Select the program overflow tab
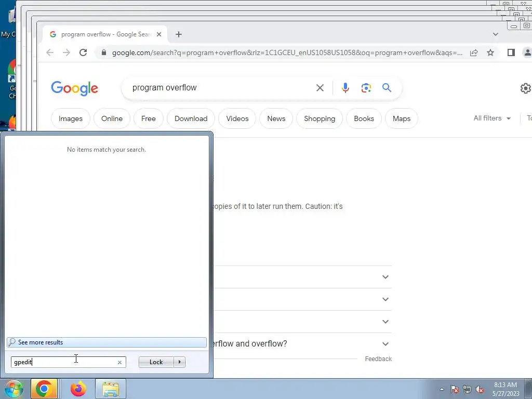Image resolution: width=532 pixels, height=399 pixels. click(105, 34)
